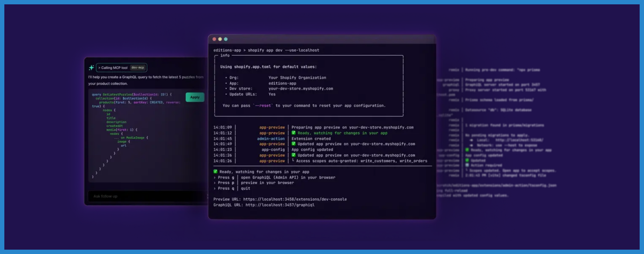Click the "Press p" preview in your browser line
Screen dimensions: 644x254
253,183
